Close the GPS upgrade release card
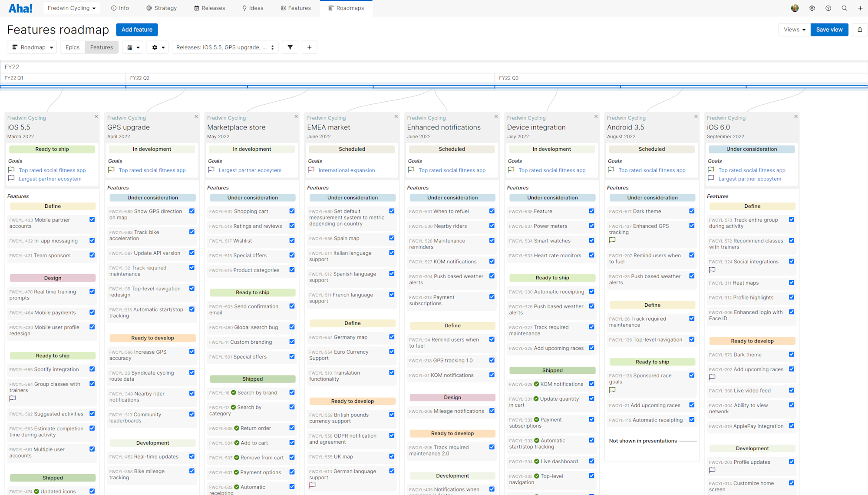This screenshot has width=868, height=495. (x=196, y=116)
